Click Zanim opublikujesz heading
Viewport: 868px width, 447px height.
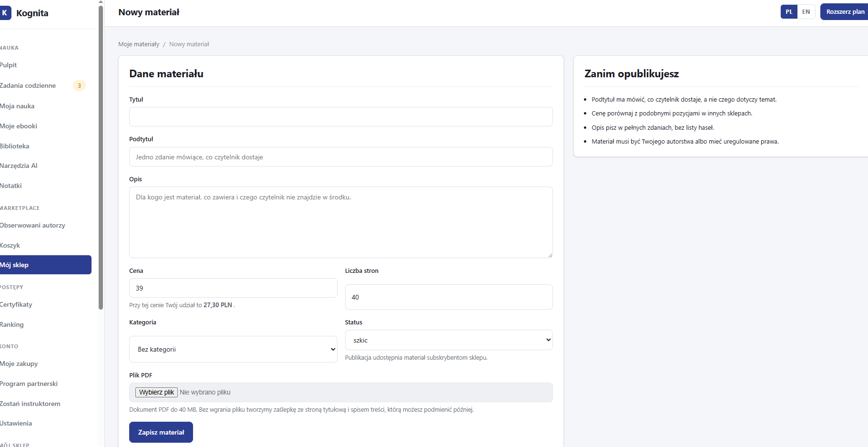(x=632, y=74)
